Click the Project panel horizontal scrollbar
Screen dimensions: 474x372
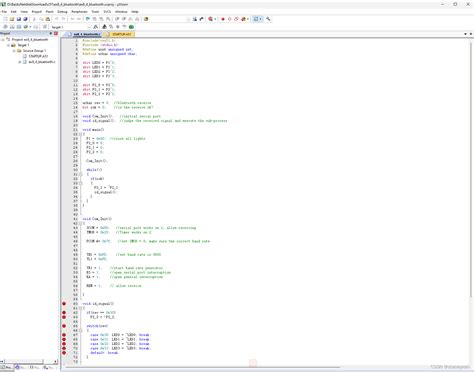click(x=23, y=361)
